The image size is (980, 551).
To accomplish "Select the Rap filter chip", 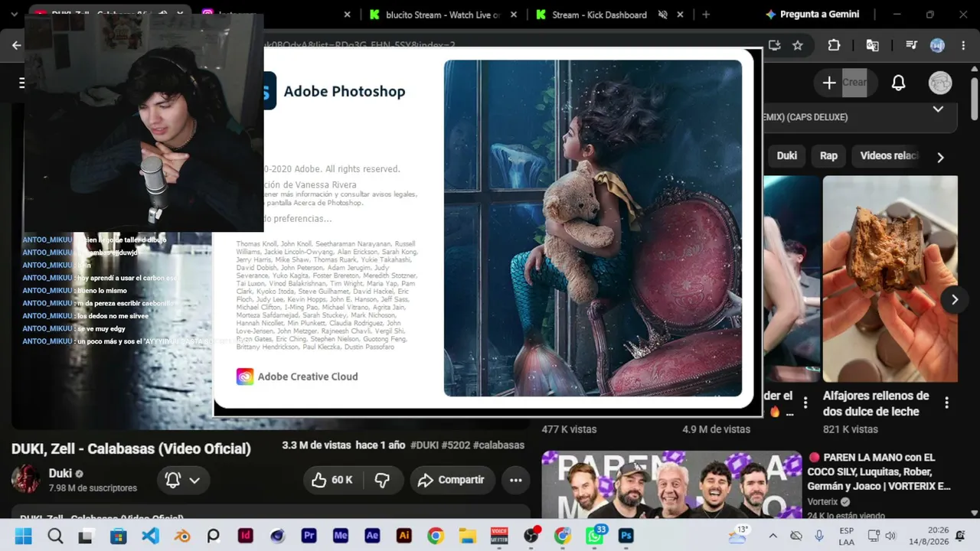I will click(829, 155).
